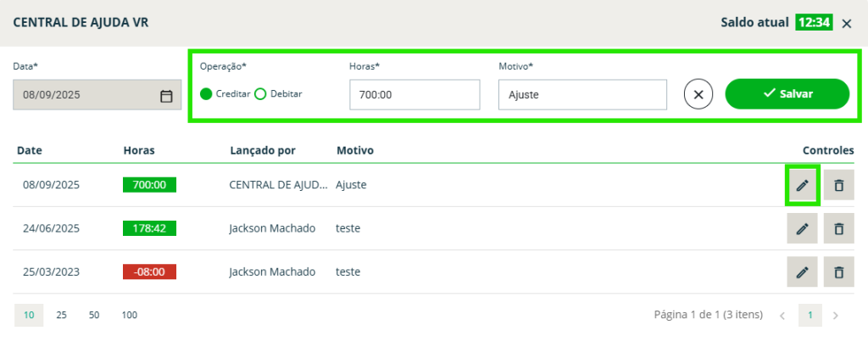Image resolution: width=868 pixels, height=342 pixels.
Task: Click the Horas input field
Action: coord(415,95)
